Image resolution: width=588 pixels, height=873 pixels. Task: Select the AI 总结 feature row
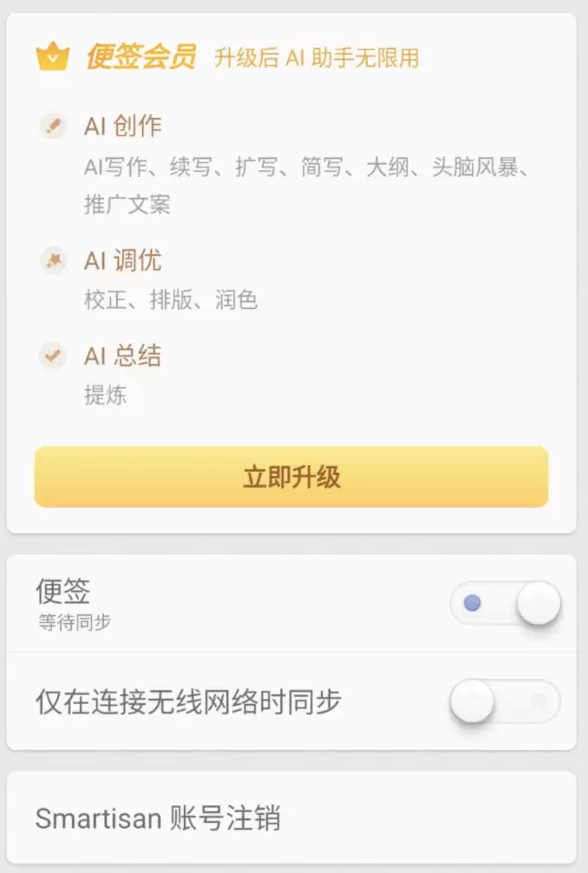point(121,356)
